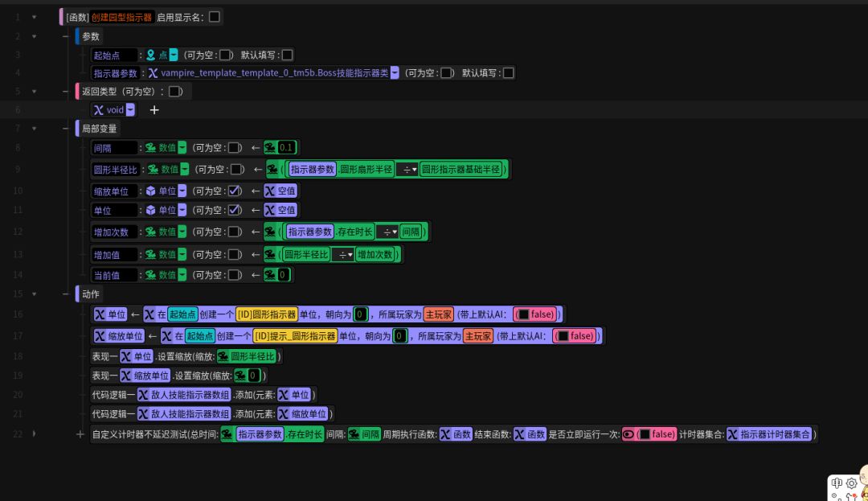Click the number icon before 当前值 value 0

[270, 274]
